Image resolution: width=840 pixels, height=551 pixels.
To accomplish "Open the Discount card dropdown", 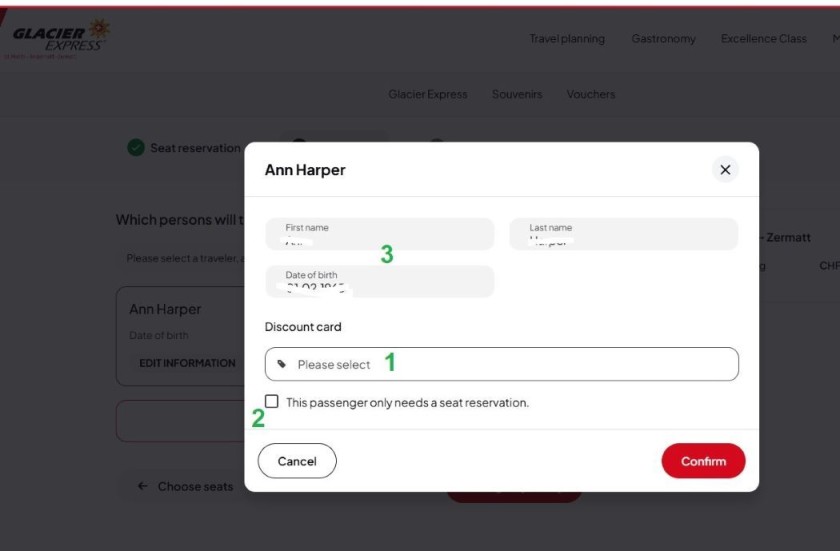I will 501,364.
